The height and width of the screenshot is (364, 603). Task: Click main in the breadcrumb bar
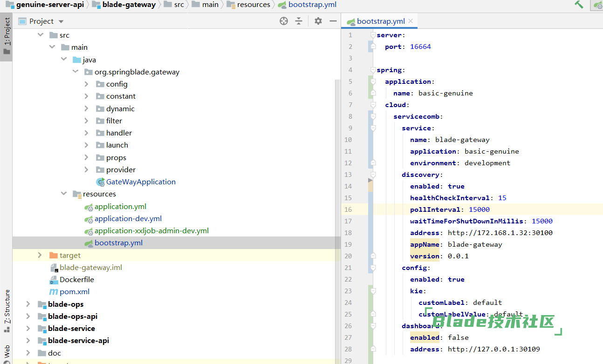210,5
